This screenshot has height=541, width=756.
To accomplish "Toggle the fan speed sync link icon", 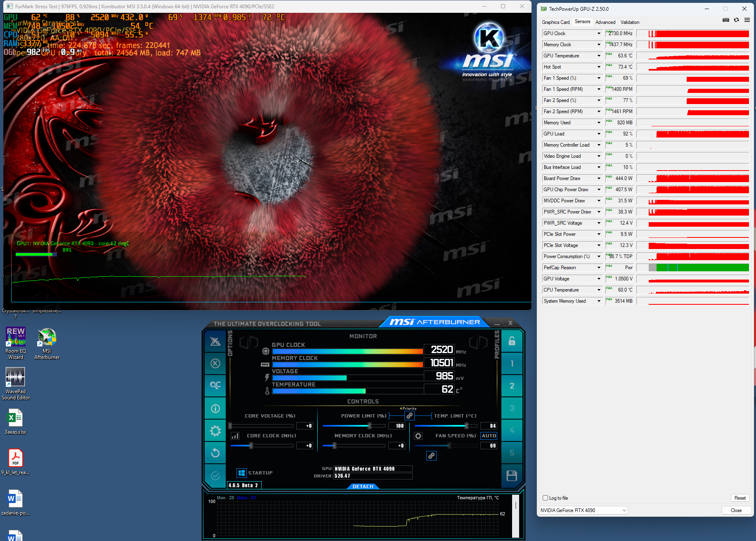I will click(431, 456).
